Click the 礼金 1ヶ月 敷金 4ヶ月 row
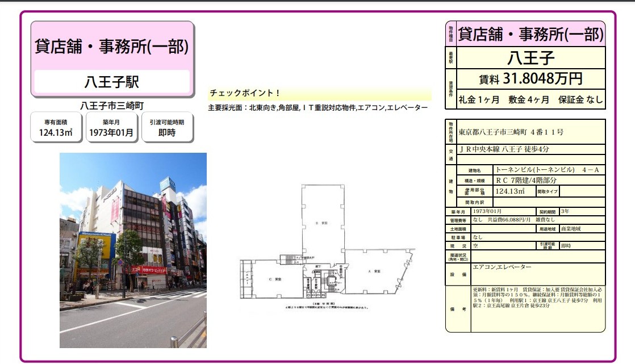Image resolution: width=635 pixels, height=364 pixels. [530, 99]
